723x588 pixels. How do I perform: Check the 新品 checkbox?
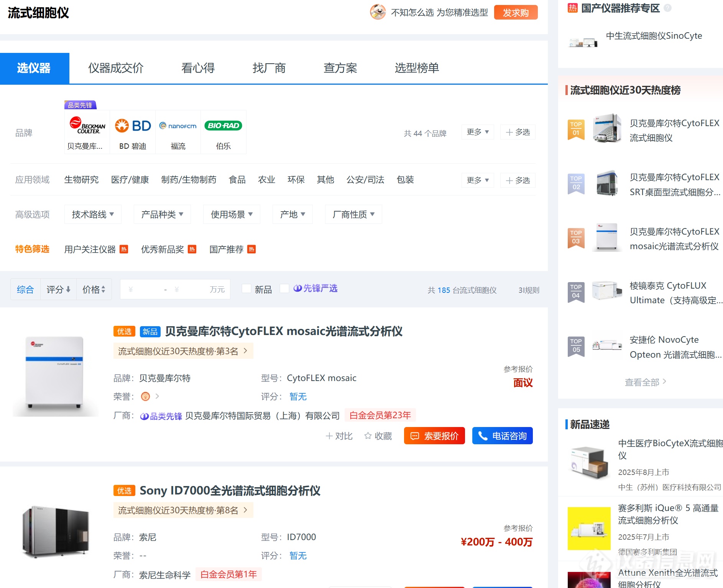tap(246, 289)
